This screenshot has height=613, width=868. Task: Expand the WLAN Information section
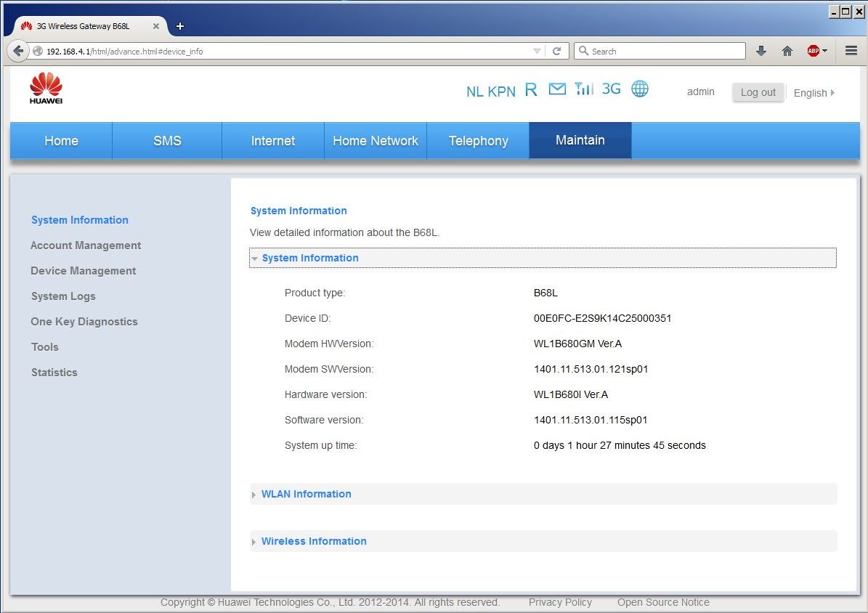pos(543,494)
